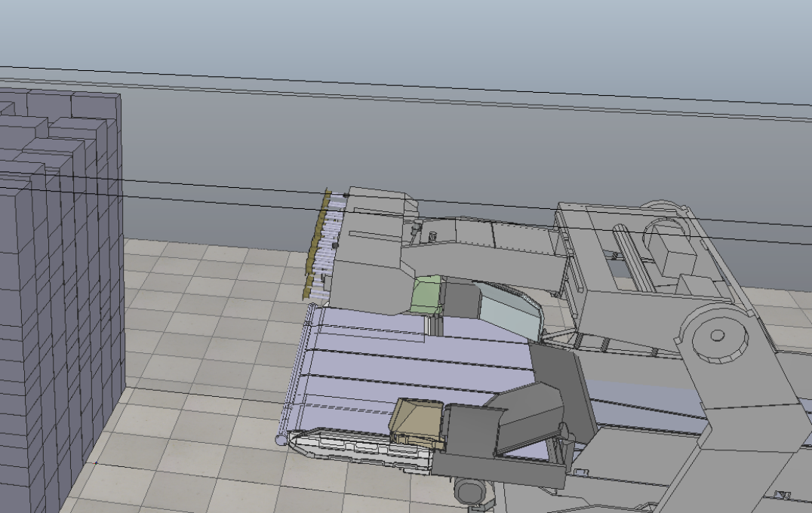Pick the pale blue-gray angled box
The width and height of the screenshot is (812, 513).
point(510,311)
